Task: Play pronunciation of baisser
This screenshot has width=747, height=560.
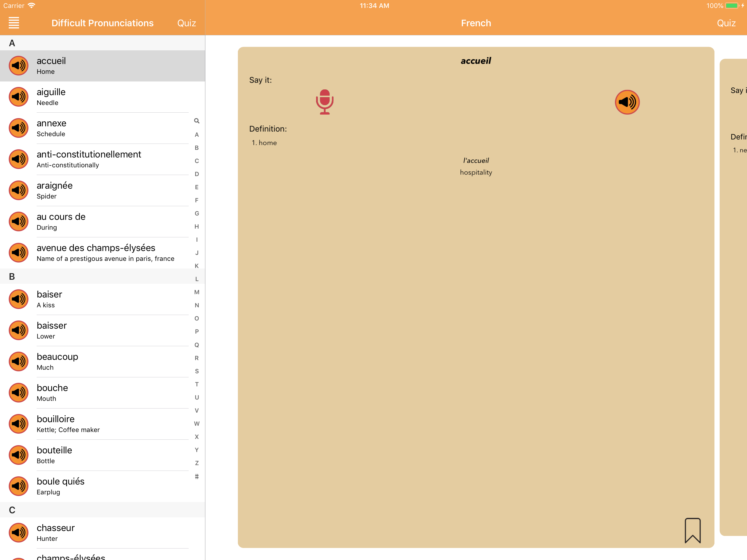Action: [19, 330]
